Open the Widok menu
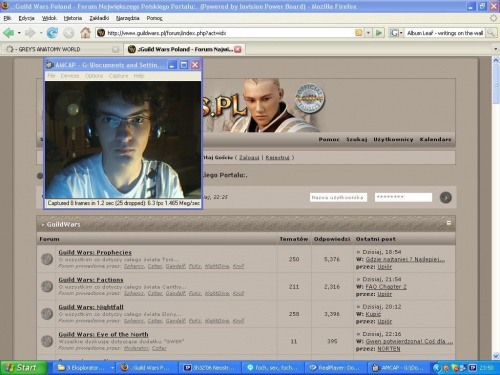This screenshot has height=375, width=500. [49, 18]
